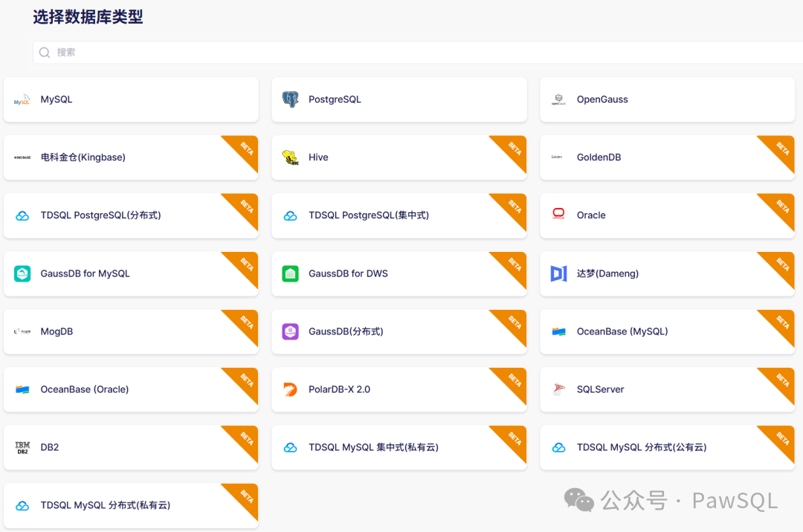This screenshot has width=803, height=532.
Task: Select the Oracle label text
Action: 591,215
